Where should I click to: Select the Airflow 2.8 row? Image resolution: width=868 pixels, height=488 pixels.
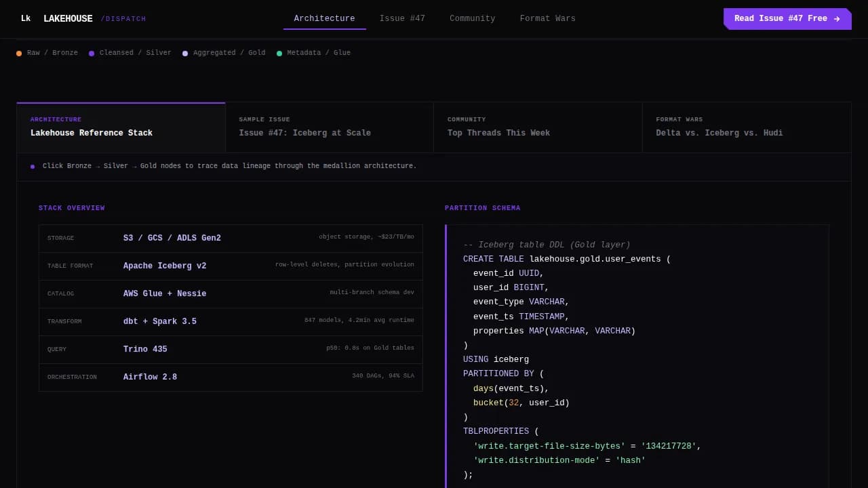tap(231, 378)
